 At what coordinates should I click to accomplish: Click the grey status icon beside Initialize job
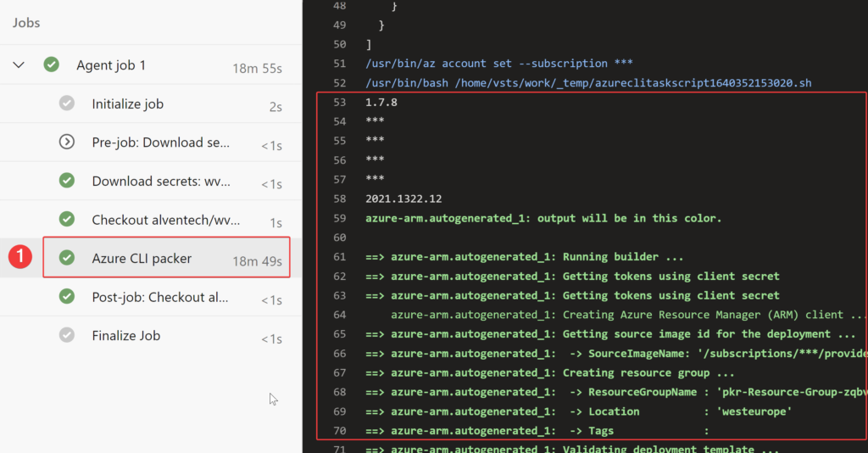67,103
